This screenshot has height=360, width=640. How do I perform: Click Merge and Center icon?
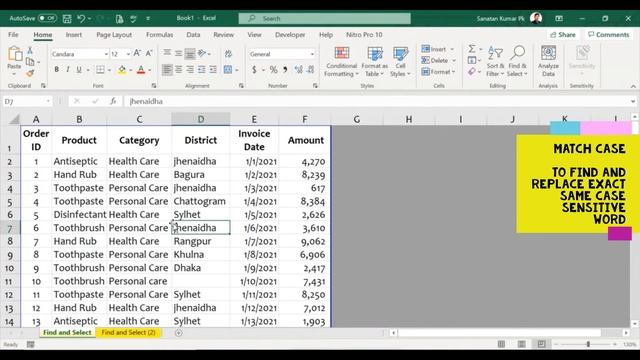[x=228, y=70]
